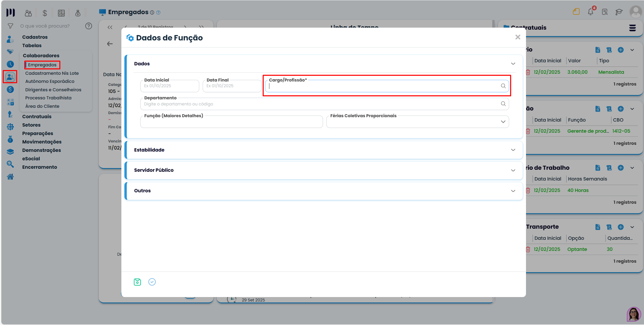Click the clock icon in left sidebar
The width and height of the screenshot is (644, 325).
tap(10, 64)
